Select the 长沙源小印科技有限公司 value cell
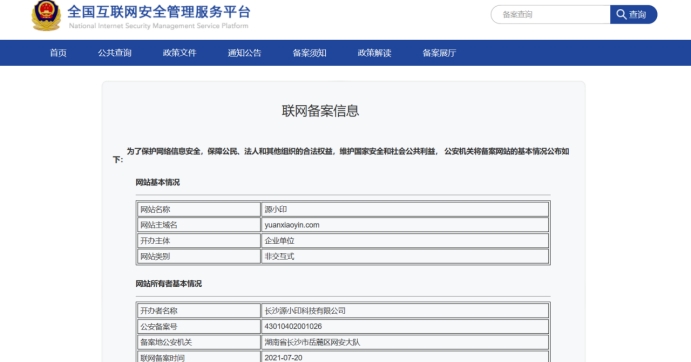Screen dimensions: 691x362 click(405, 311)
